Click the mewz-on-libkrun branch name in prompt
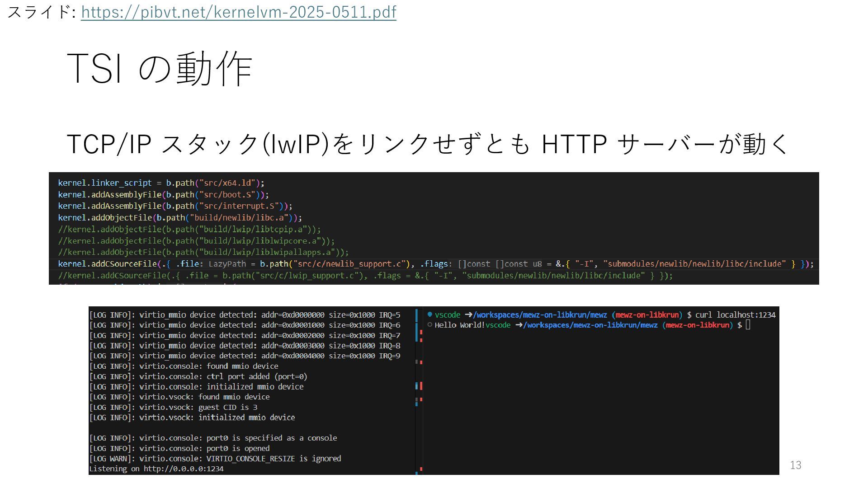The height and width of the screenshot is (488, 868). pos(647,315)
